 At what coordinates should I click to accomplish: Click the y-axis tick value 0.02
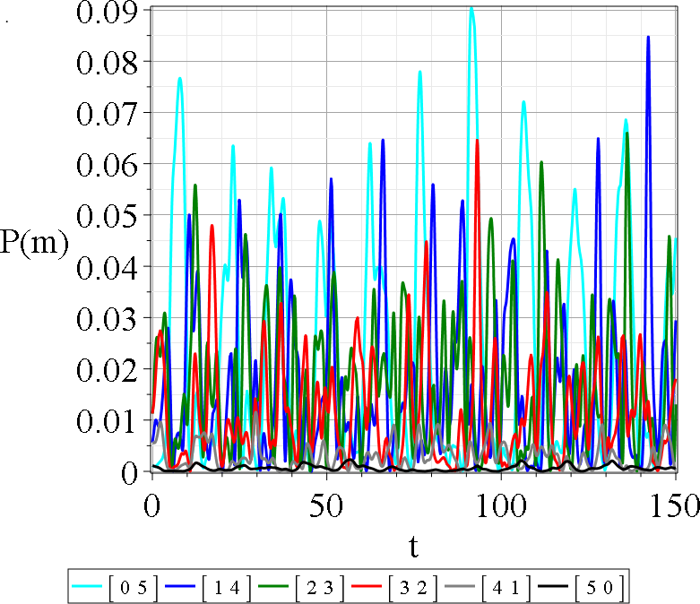(108, 370)
